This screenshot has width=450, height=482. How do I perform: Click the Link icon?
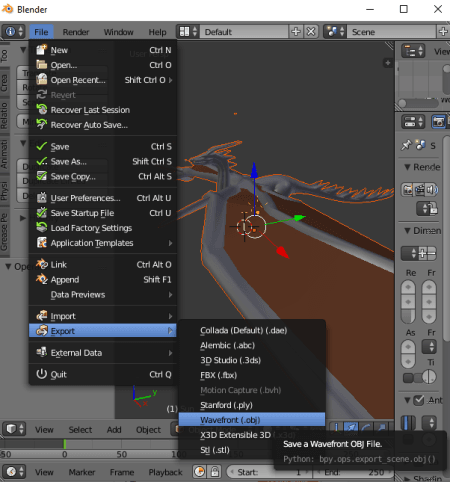coord(42,264)
